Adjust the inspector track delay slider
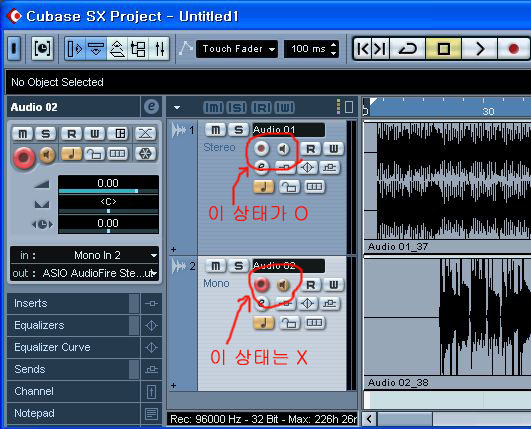Screen dimensions: 531x429 coord(108,231)
